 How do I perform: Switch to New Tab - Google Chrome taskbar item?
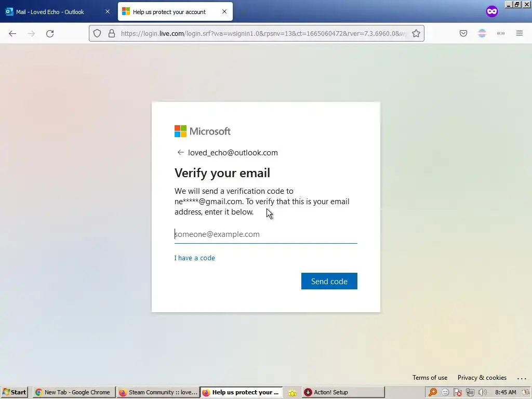click(74, 392)
